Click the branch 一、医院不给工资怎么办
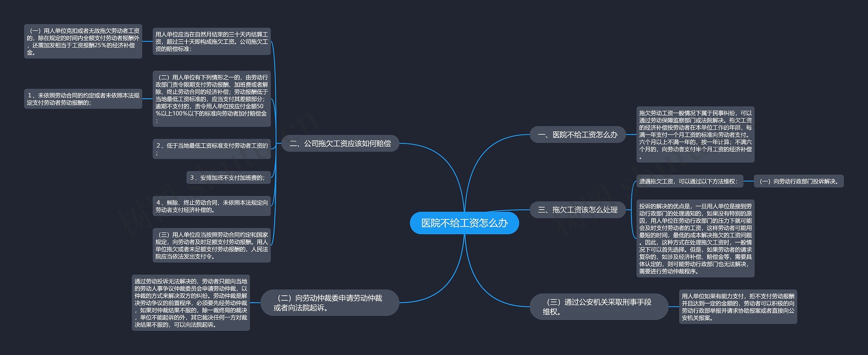Image resolution: width=868 pixels, height=355 pixels. (x=577, y=134)
